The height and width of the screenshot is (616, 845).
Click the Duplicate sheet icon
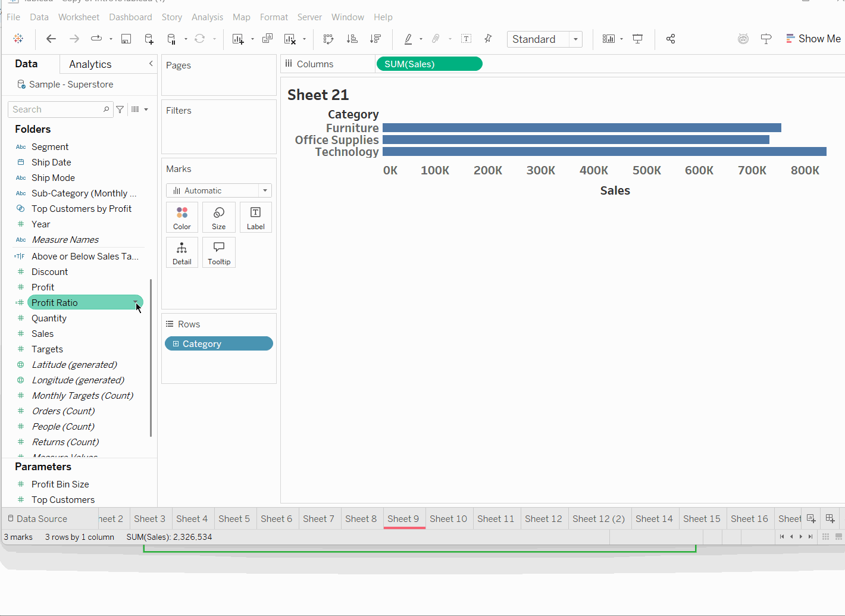(268, 39)
